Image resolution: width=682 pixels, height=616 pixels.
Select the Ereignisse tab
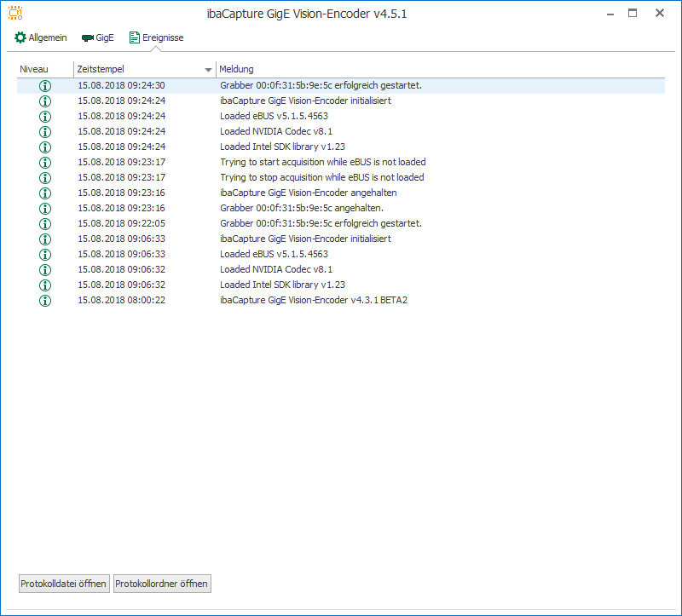point(157,37)
